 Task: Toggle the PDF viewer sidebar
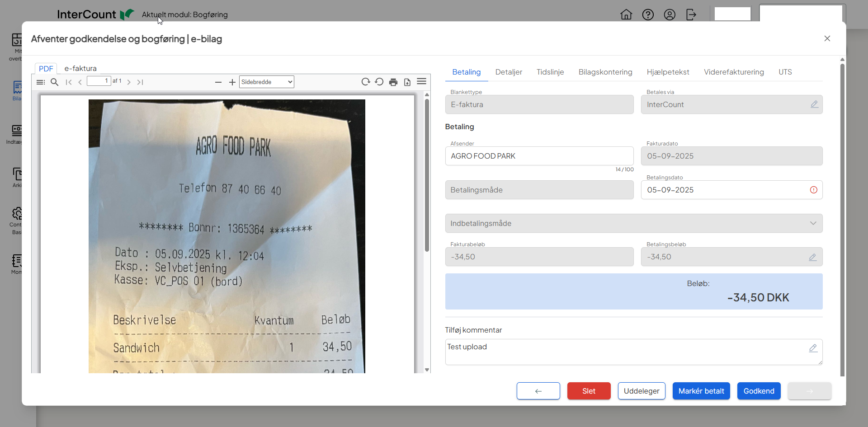point(41,82)
